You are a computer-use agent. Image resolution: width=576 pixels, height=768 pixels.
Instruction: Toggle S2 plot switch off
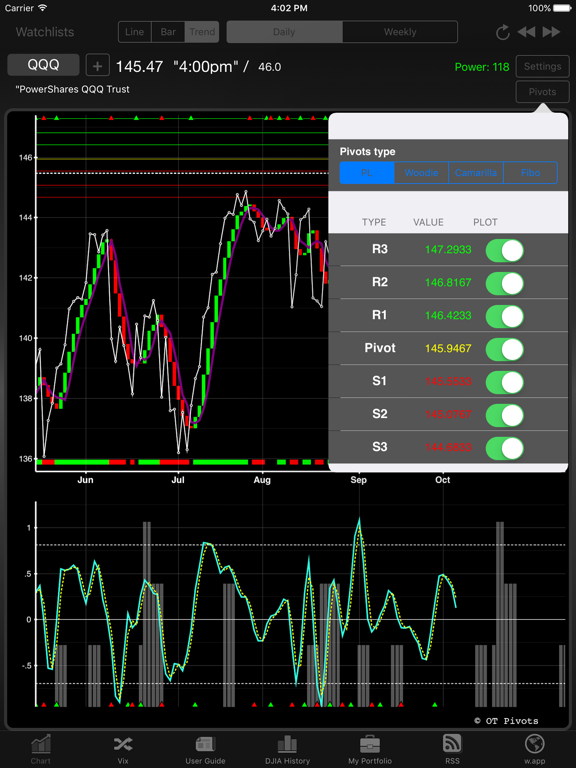[x=504, y=415]
